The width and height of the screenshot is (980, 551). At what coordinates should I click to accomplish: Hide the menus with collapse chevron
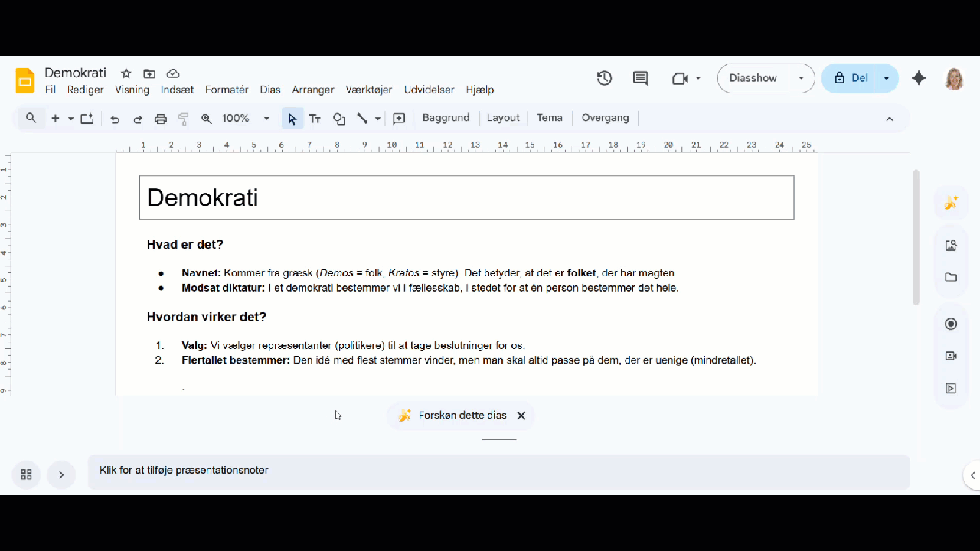point(890,119)
